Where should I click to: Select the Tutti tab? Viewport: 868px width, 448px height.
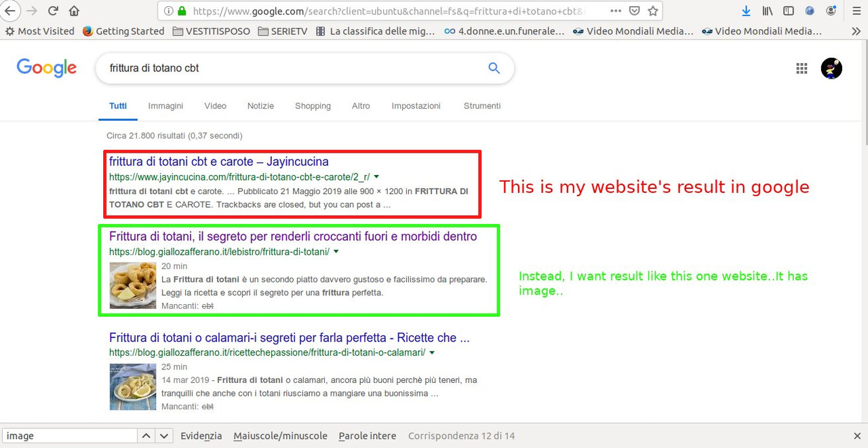click(x=118, y=106)
